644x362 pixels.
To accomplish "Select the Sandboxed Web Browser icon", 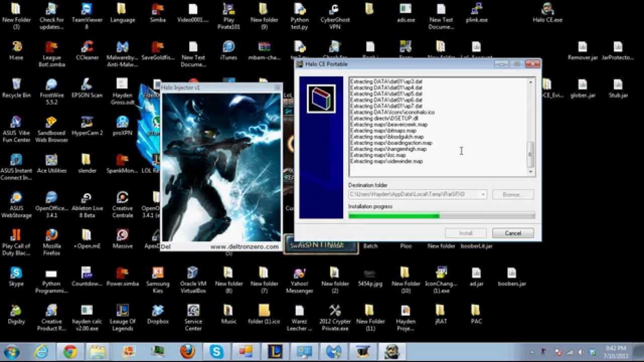I will pyautogui.click(x=51, y=129).
